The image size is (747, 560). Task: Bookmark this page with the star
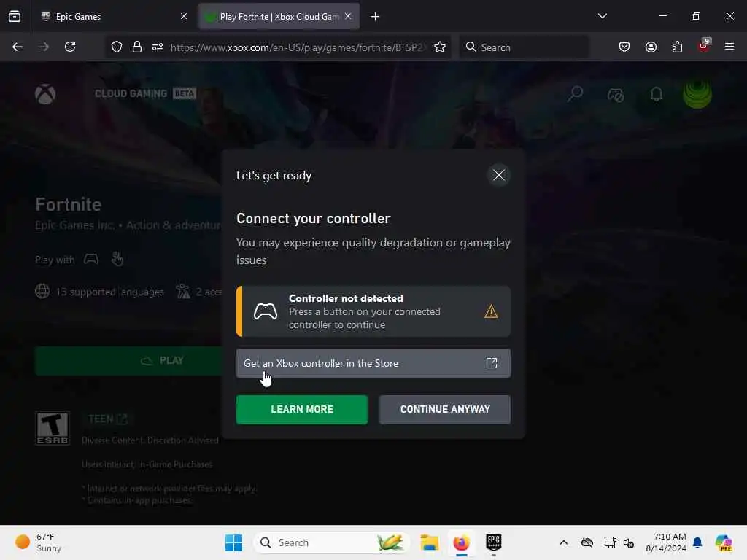pyautogui.click(x=440, y=47)
